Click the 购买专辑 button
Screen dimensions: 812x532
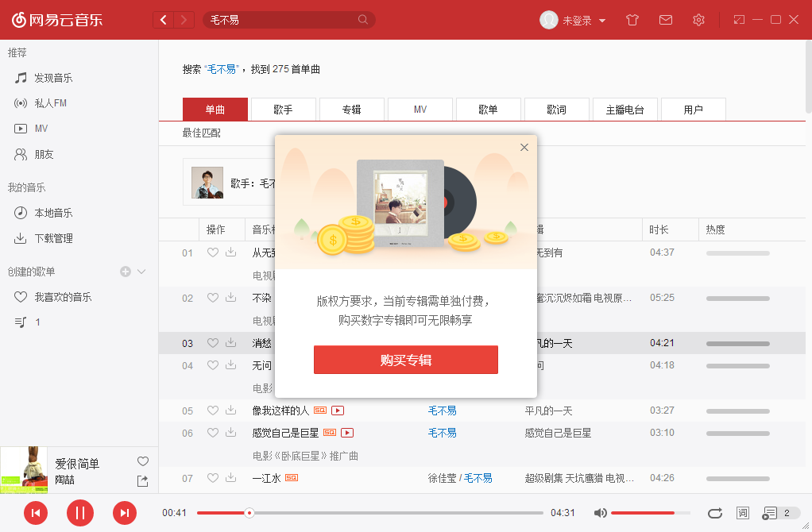405,360
